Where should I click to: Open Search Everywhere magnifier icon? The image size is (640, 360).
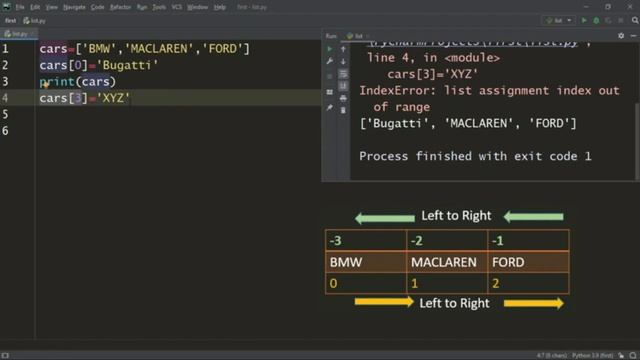[x=635, y=20]
